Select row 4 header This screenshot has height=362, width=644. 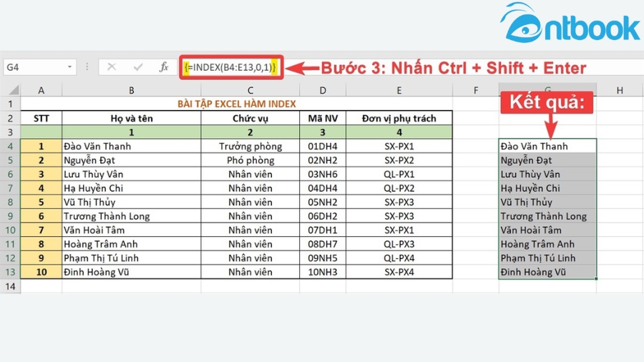(10, 146)
